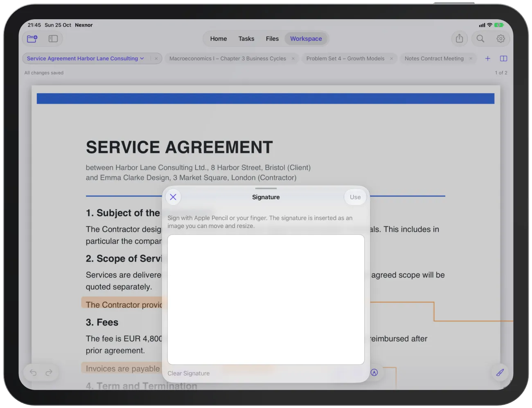The height and width of the screenshot is (408, 532).
Task: Tap the highlighted "Invoices are payable" text
Action: 123,369
